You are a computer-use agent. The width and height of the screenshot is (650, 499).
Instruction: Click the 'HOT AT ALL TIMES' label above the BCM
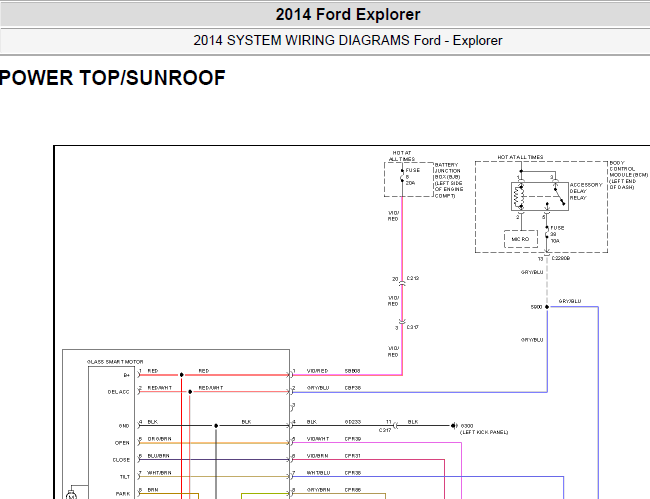[x=520, y=157]
